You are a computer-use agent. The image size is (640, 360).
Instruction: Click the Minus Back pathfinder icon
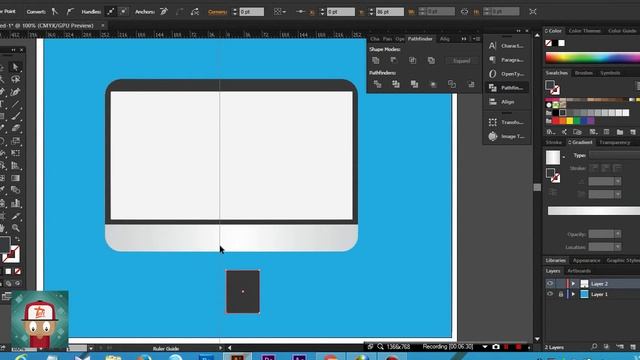pos(471,84)
